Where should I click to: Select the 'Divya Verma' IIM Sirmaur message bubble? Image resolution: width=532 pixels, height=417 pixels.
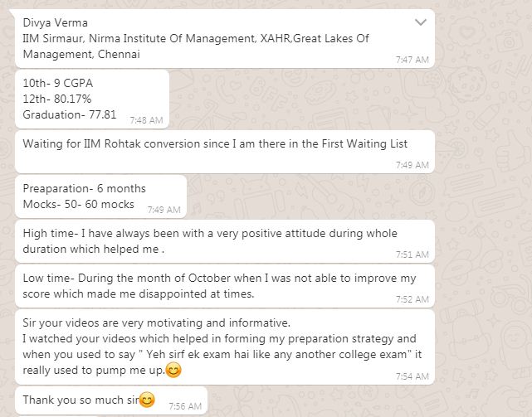point(225,38)
